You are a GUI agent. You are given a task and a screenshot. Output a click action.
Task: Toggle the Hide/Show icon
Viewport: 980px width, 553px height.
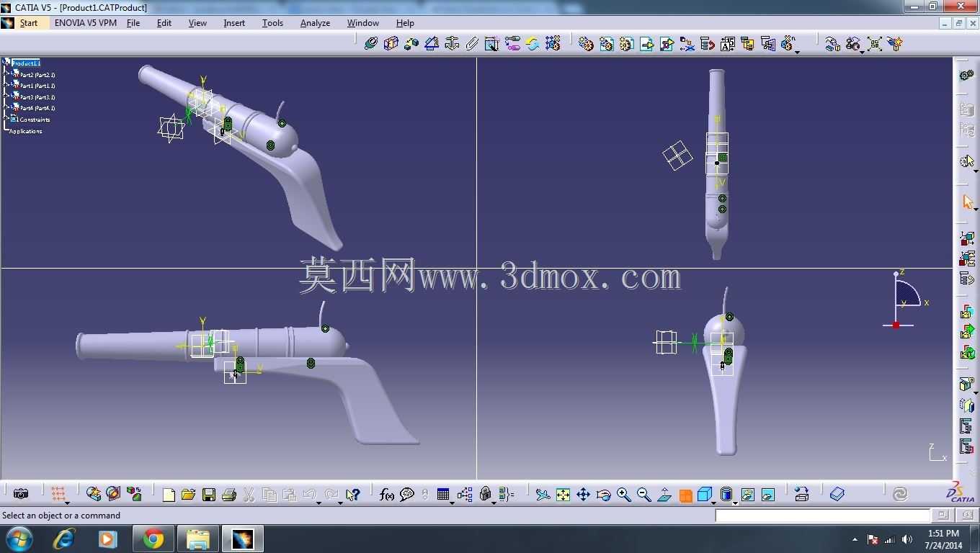tap(747, 495)
